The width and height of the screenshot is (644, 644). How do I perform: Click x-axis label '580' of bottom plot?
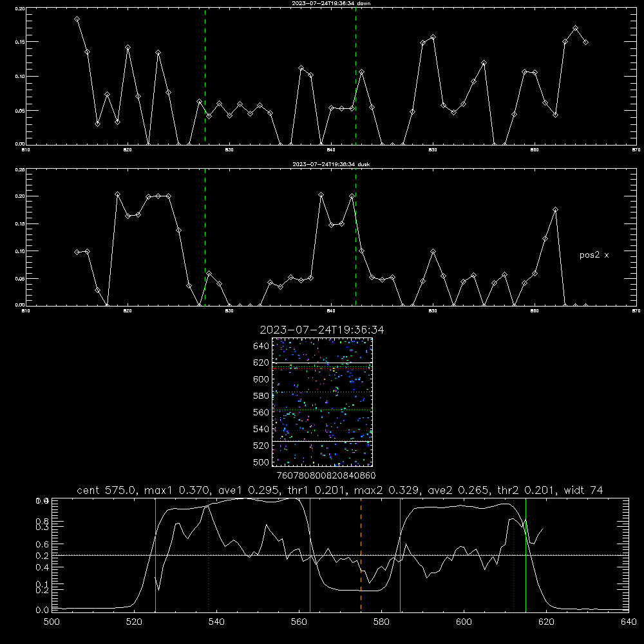tap(381, 622)
